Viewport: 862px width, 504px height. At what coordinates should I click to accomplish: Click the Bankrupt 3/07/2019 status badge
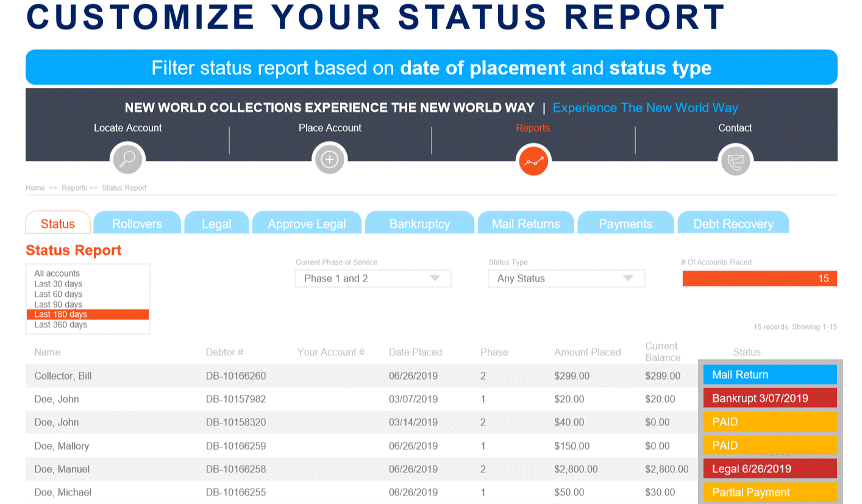click(770, 399)
